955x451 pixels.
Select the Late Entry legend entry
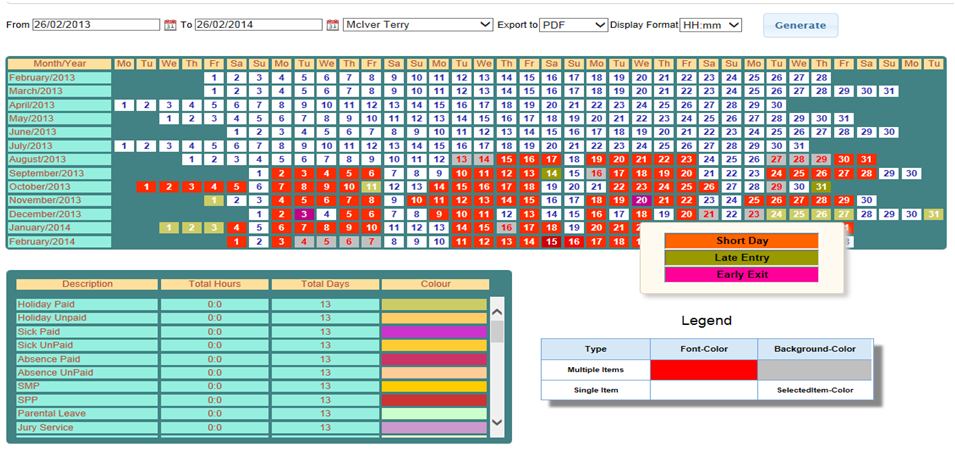click(x=741, y=258)
